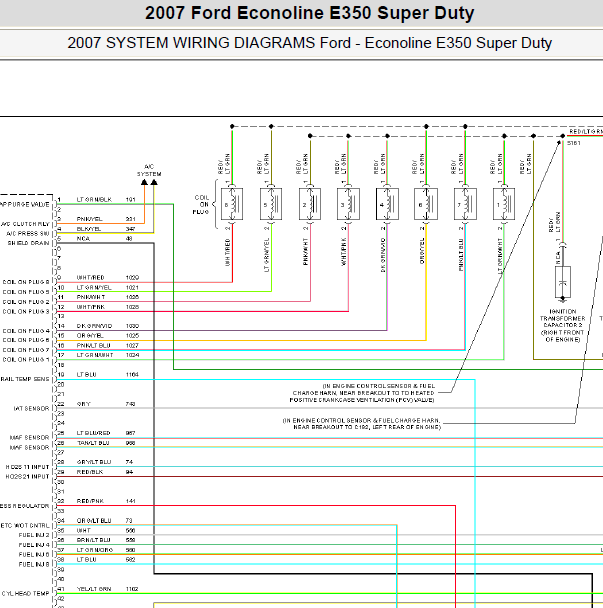Click the 'A/C PRESS SW' pin label
Image resolution: width=603 pixels, height=608 pixels.
[28, 234]
